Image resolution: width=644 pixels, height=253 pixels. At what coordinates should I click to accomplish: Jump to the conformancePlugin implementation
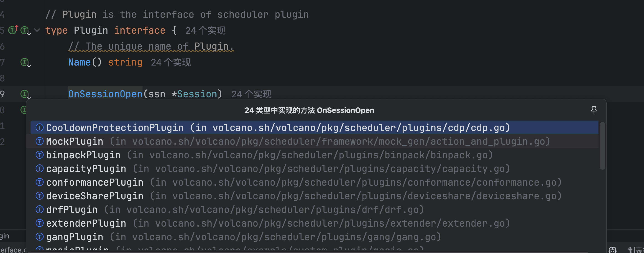point(95,182)
